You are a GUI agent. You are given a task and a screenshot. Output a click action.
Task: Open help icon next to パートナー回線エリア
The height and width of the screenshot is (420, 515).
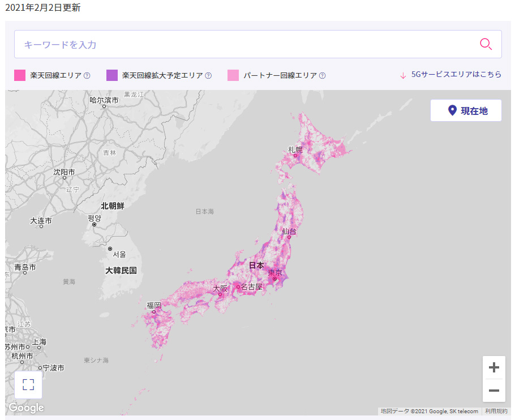pos(322,75)
